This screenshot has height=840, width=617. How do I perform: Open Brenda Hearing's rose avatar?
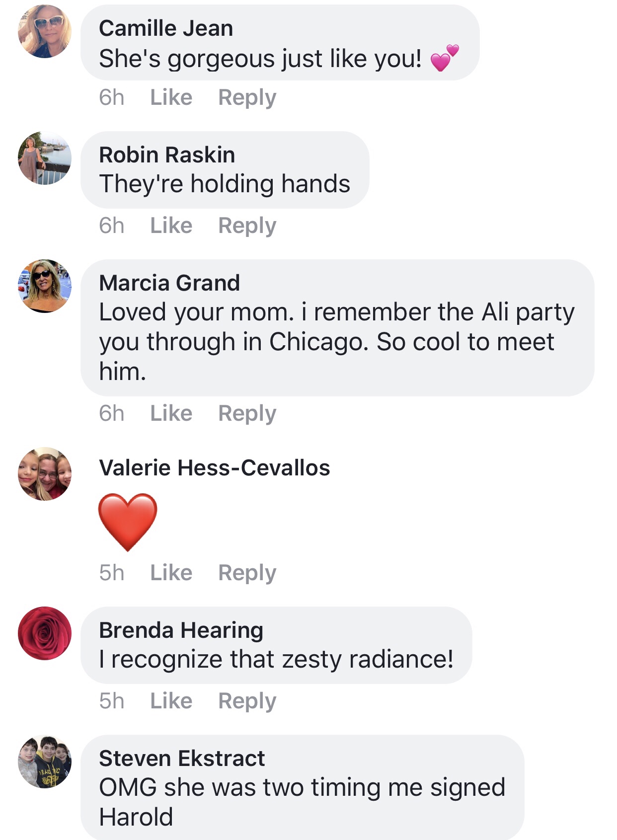click(x=45, y=633)
